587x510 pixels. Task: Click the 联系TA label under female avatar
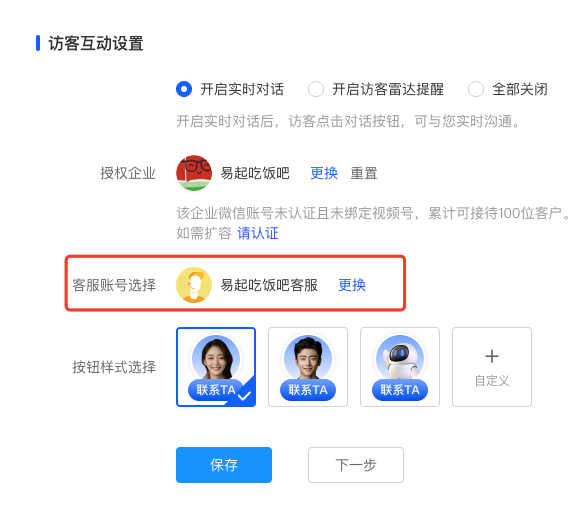[216, 390]
